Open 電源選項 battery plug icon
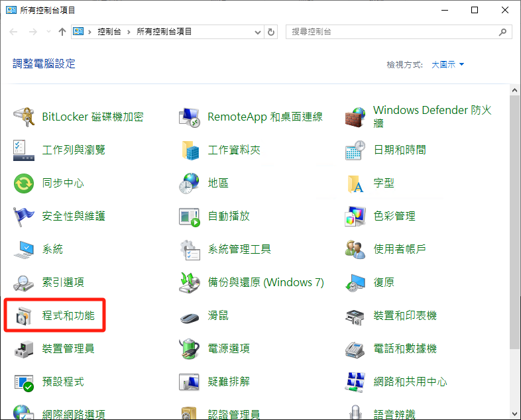521x420 pixels. 189,349
